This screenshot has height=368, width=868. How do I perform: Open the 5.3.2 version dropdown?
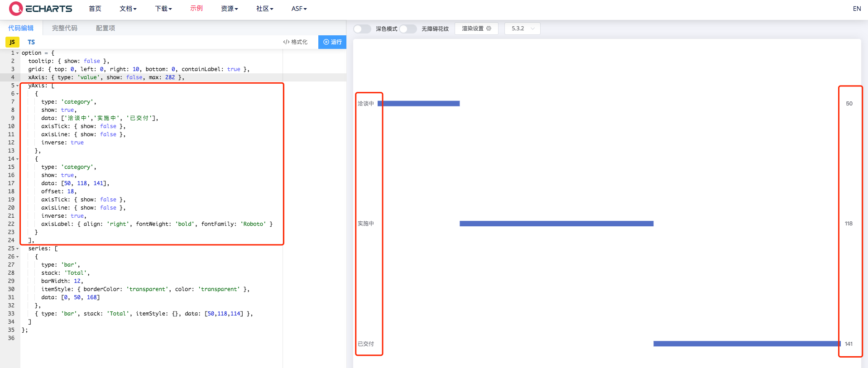[x=522, y=29]
